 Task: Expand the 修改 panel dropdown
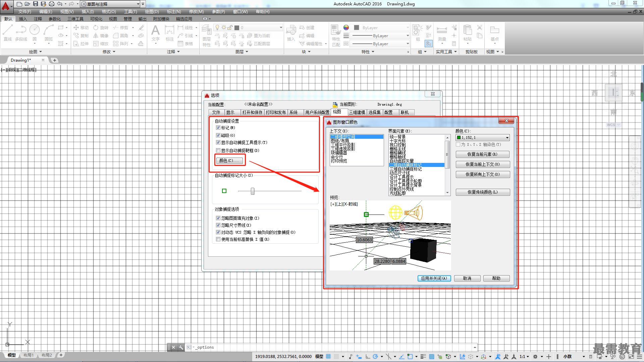pos(109,52)
